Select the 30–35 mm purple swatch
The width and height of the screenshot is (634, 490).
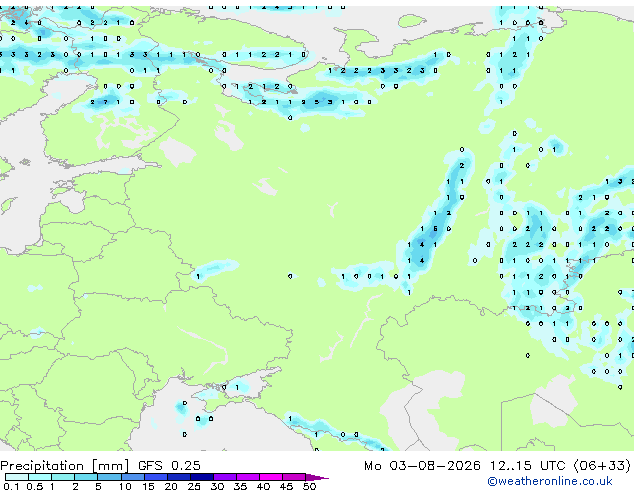225,477
